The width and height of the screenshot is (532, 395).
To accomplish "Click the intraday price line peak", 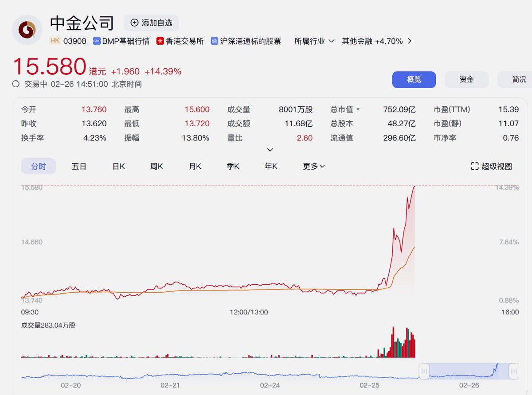I will point(414,187).
